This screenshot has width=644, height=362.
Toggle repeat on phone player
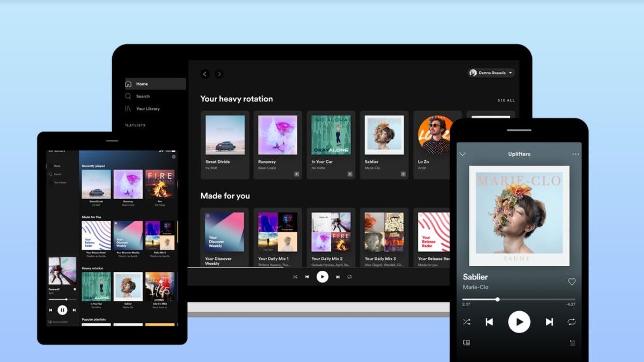coord(572,322)
